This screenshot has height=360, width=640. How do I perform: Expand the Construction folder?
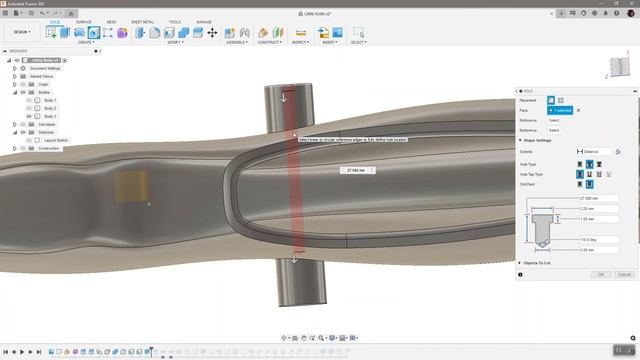tap(15, 148)
